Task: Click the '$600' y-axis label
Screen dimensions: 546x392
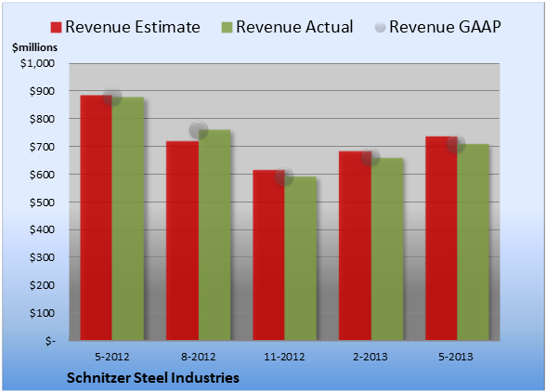Action: 42,175
